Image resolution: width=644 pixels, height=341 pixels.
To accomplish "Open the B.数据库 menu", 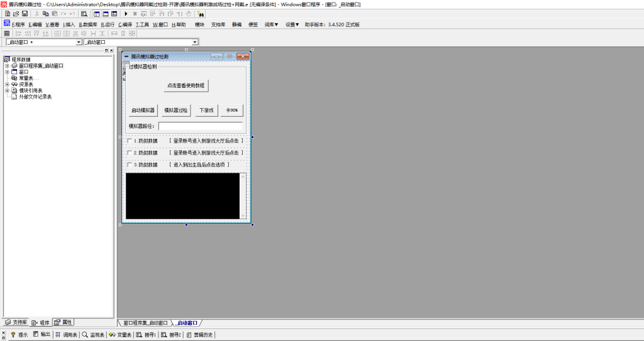I will pos(88,24).
